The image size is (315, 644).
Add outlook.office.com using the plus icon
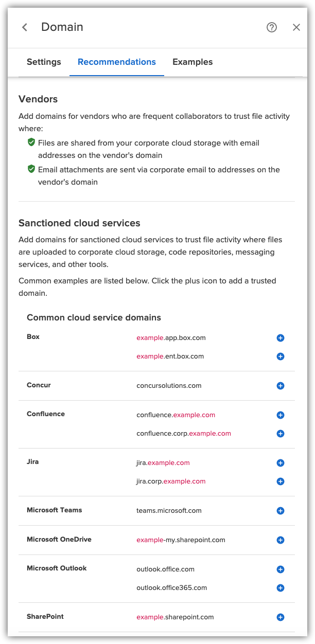[280, 569]
